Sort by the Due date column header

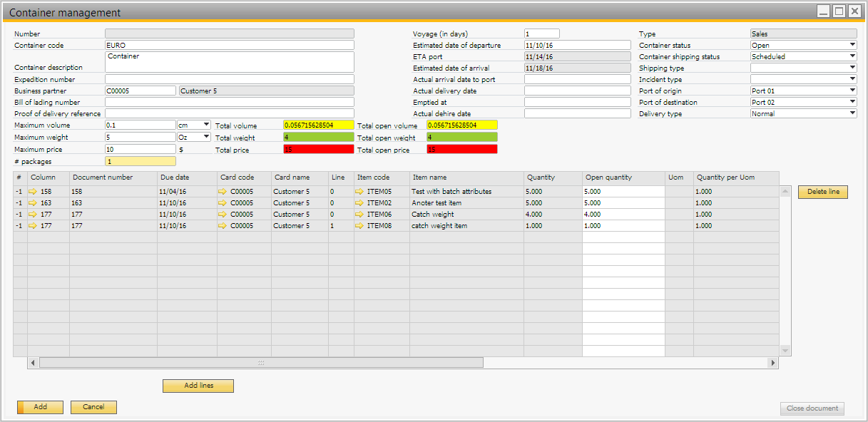coord(187,177)
